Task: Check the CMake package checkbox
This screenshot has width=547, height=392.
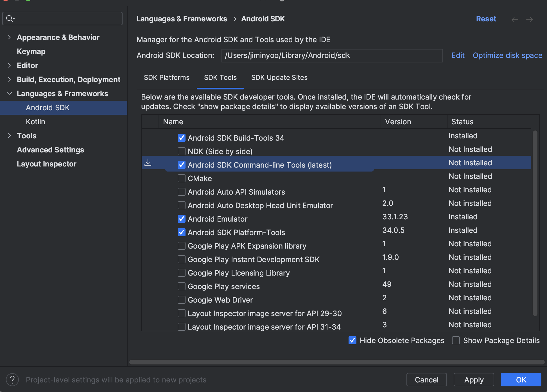Action: point(182,178)
